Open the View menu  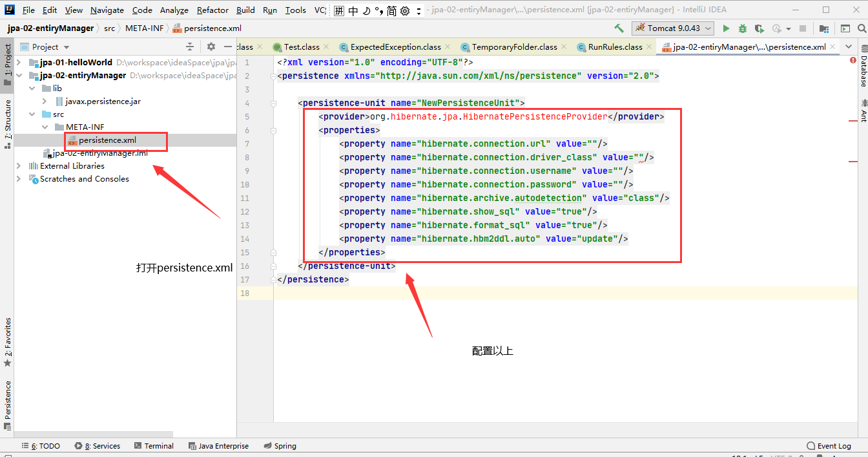[74, 10]
